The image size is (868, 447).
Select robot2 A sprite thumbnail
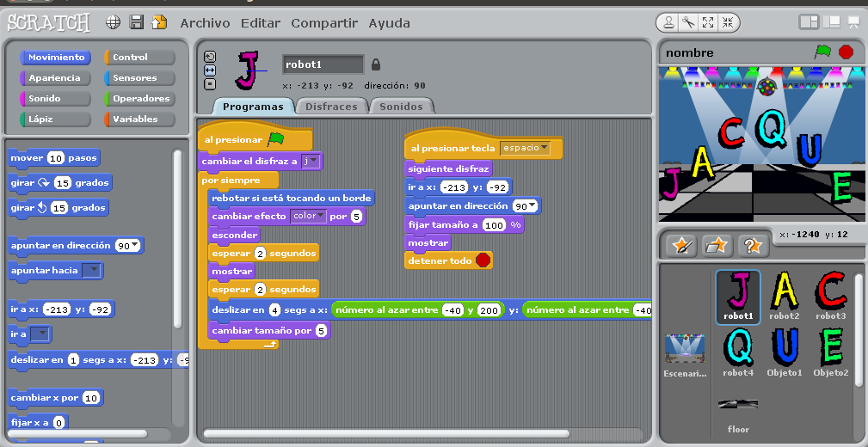tap(785, 297)
